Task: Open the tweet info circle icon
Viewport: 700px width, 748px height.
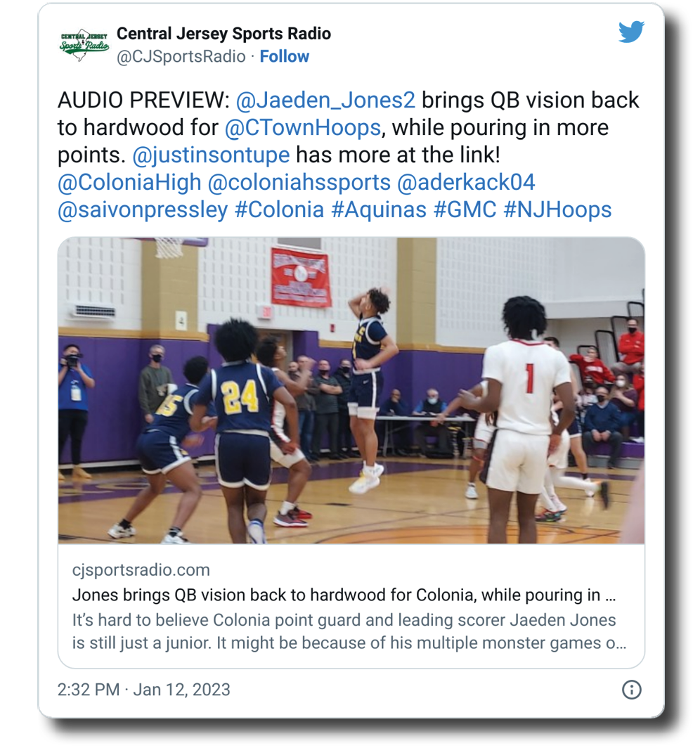Action: point(631,690)
